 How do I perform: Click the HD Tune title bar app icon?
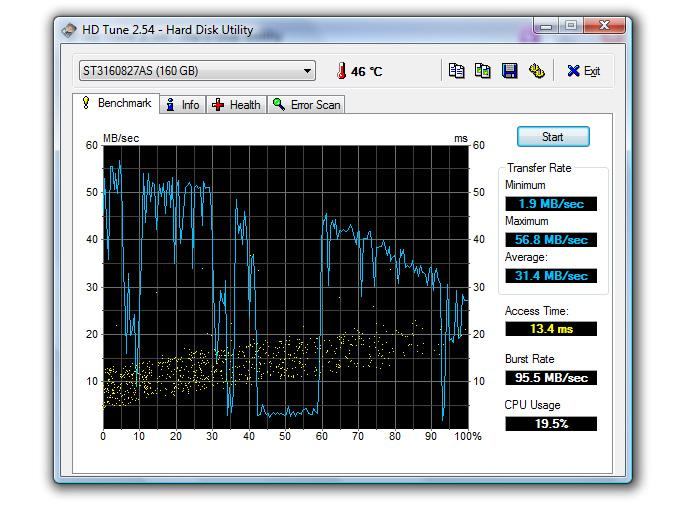click(x=69, y=30)
